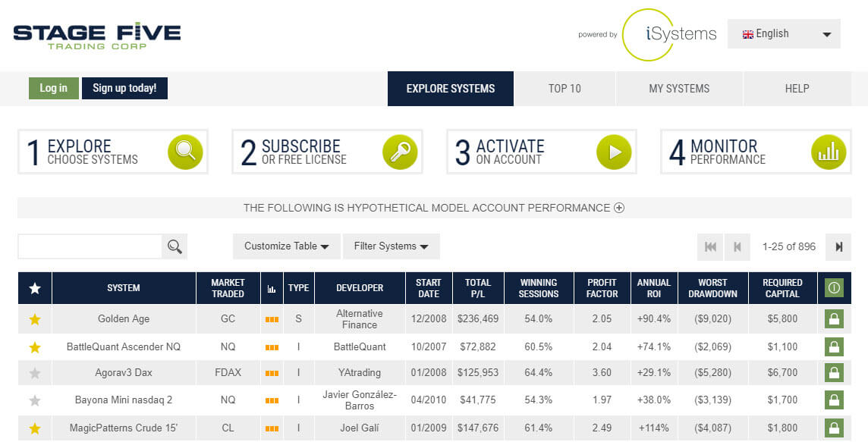Image resolution: width=868 pixels, height=442 pixels.
Task: Click the play icon in Activate step
Action: pos(614,152)
